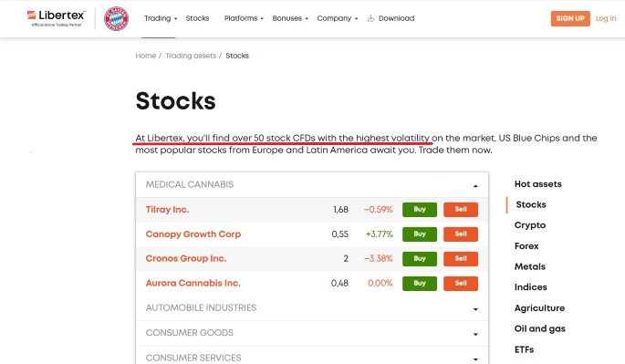
Task: Click the Libertex logo
Action: click(56, 18)
